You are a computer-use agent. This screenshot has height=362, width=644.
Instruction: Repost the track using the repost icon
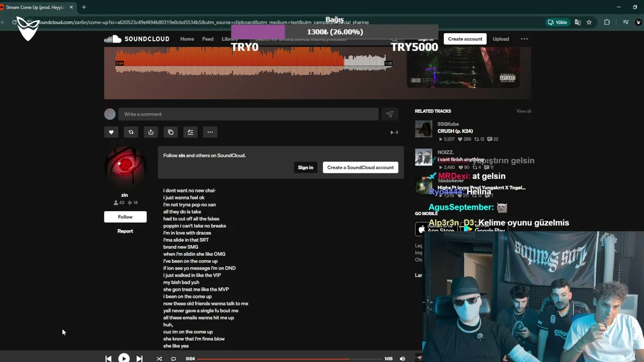(x=131, y=132)
